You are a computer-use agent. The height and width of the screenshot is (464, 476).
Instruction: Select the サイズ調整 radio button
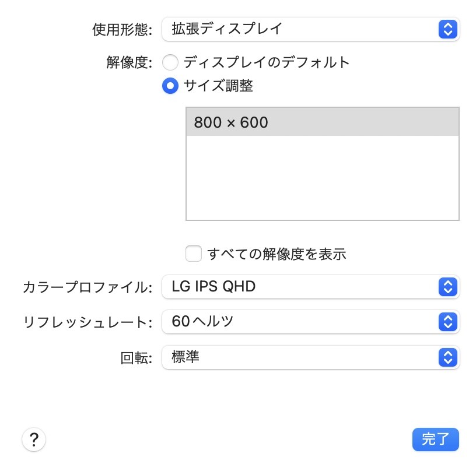170,86
